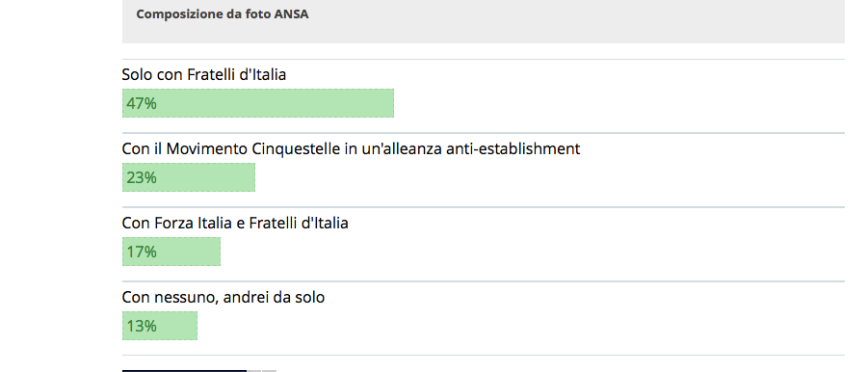This screenshot has width=868, height=372.
Task: Click the '47%' percentage text
Action: point(142,103)
